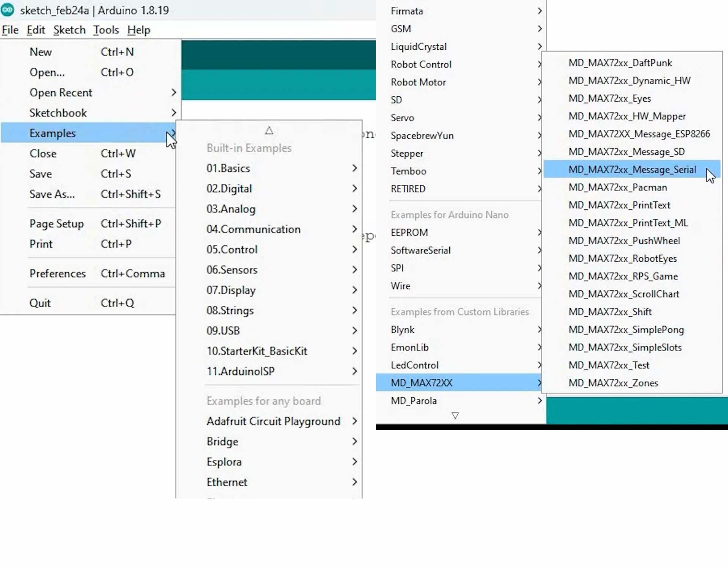This screenshot has height=569, width=728.
Task: Load the MD_MAX72xx_RobotEyes example
Action: pyautogui.click(x=632, y=258)
